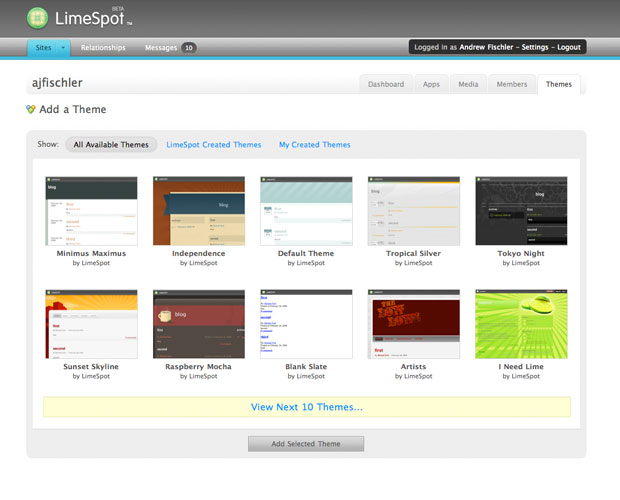This screenshot has height=500, width=620.
Task: Click the Independence title text
Action: [x=198, y=253]
